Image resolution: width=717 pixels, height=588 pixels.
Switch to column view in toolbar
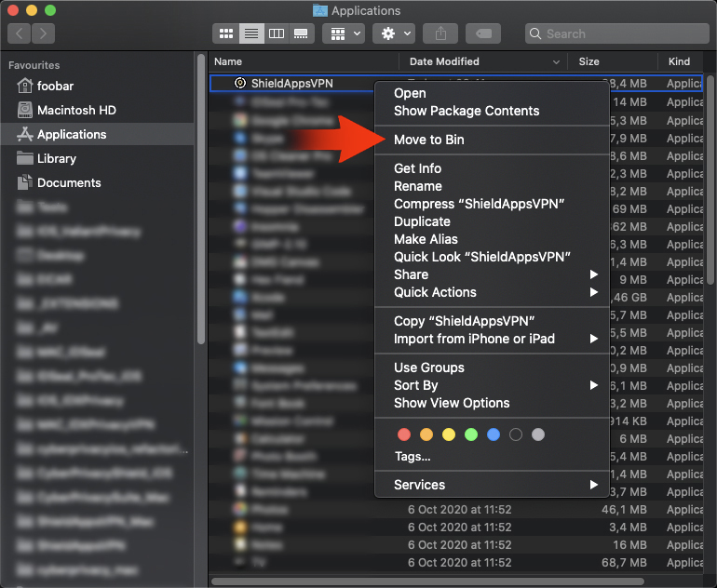click(276, 33)
